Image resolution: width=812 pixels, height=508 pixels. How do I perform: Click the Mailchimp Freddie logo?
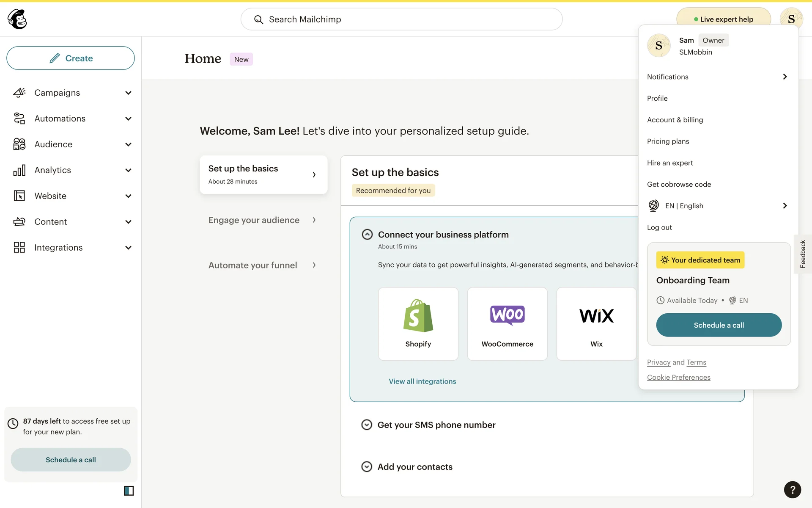pos(17,19)
